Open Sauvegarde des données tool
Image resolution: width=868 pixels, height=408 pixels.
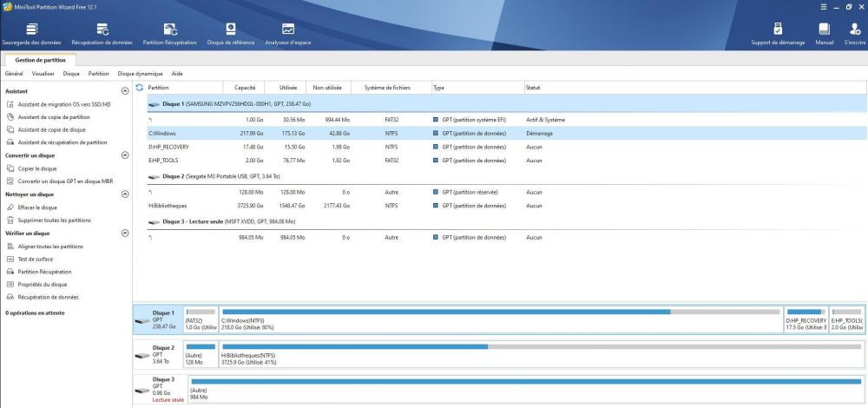(32, 34)
